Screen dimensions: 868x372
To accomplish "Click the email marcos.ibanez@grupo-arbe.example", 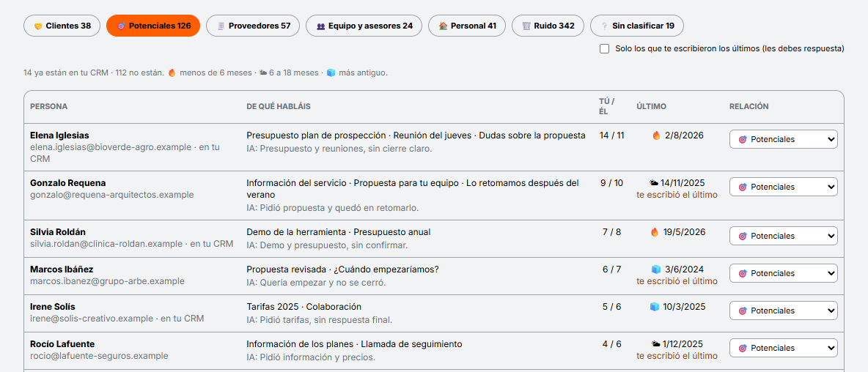I will (107, 281).
